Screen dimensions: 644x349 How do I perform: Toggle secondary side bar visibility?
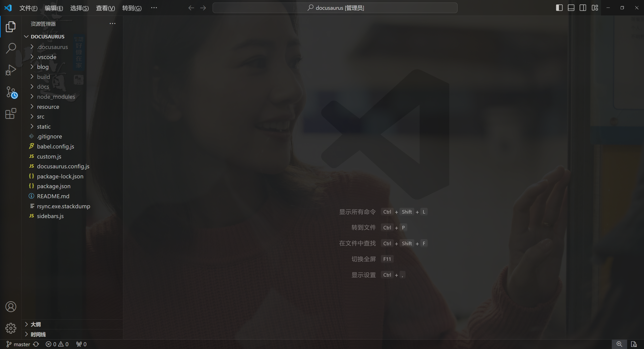(x=583, y=8)
